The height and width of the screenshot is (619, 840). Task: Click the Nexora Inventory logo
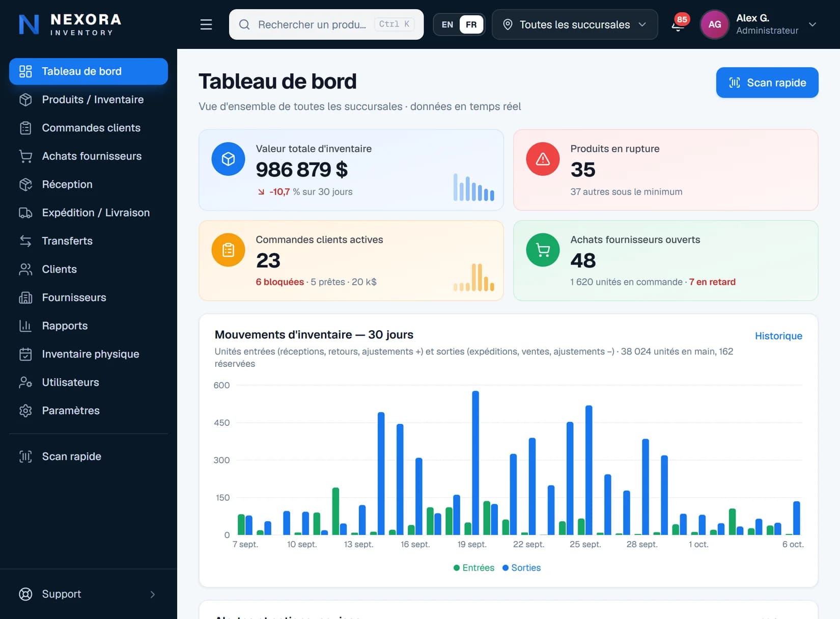(x=70, y=24)
